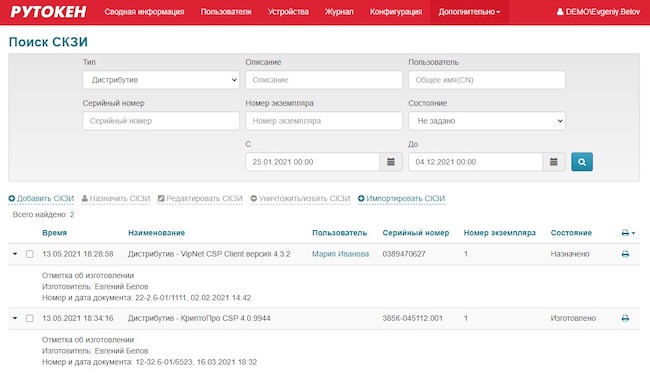Click the Добавить СКЗИ link

[x=41, y=199]
